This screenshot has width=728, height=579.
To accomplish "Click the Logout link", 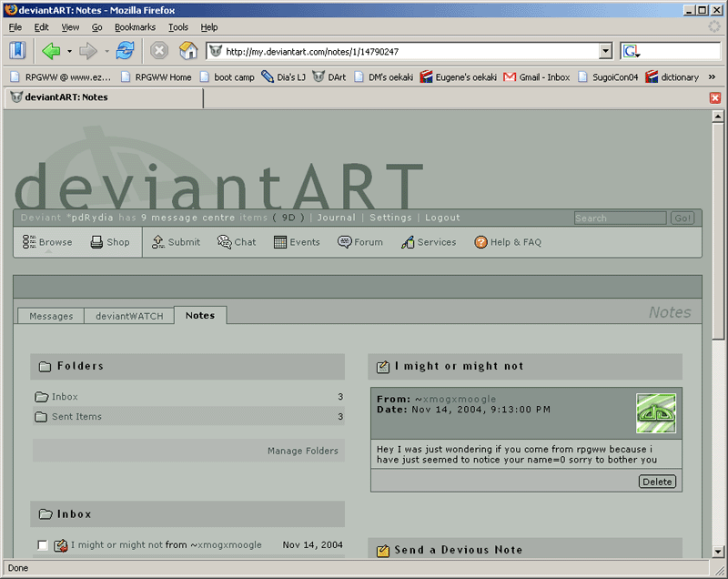I will pos(442,218).
